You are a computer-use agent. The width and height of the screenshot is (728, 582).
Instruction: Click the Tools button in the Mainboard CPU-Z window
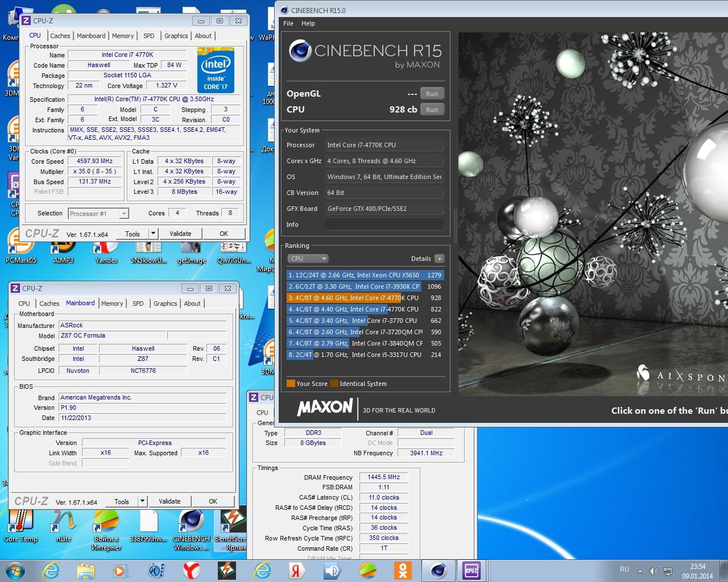pyautogui.click(x=122, y=501)
